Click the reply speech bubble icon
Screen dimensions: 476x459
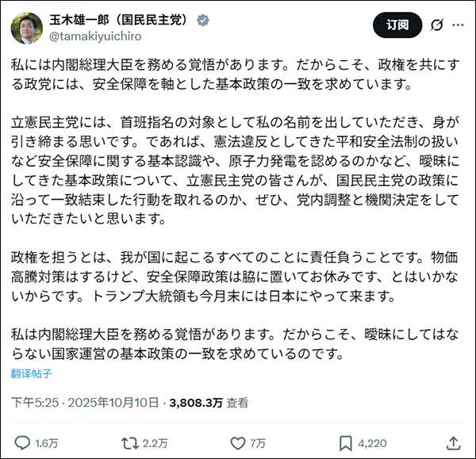tap(23, 442)
